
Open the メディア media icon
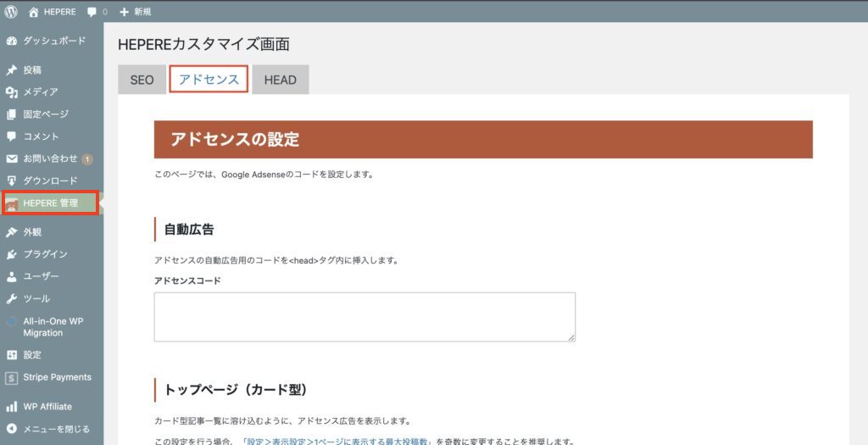click(x=12, y=92)
